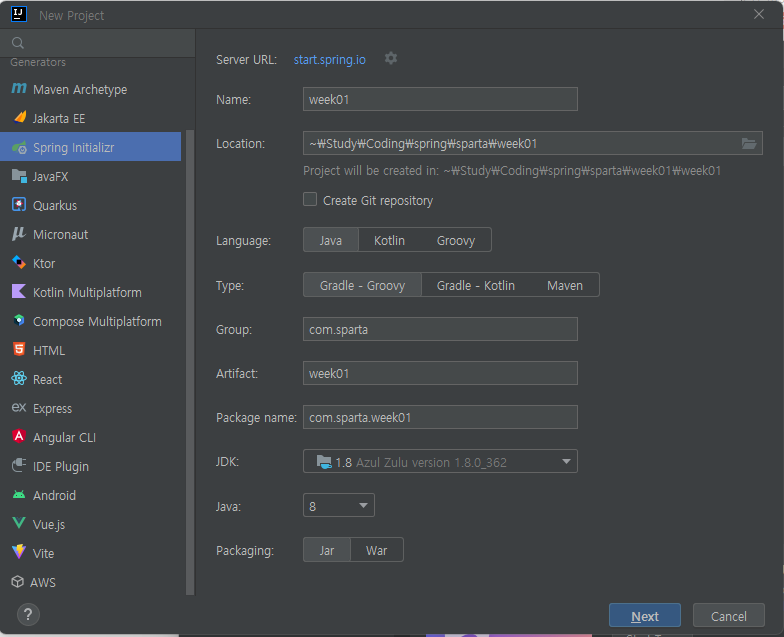Open help with the question mark button
The width and height of the screenshot is (784, 637).
tap(28, 614)
